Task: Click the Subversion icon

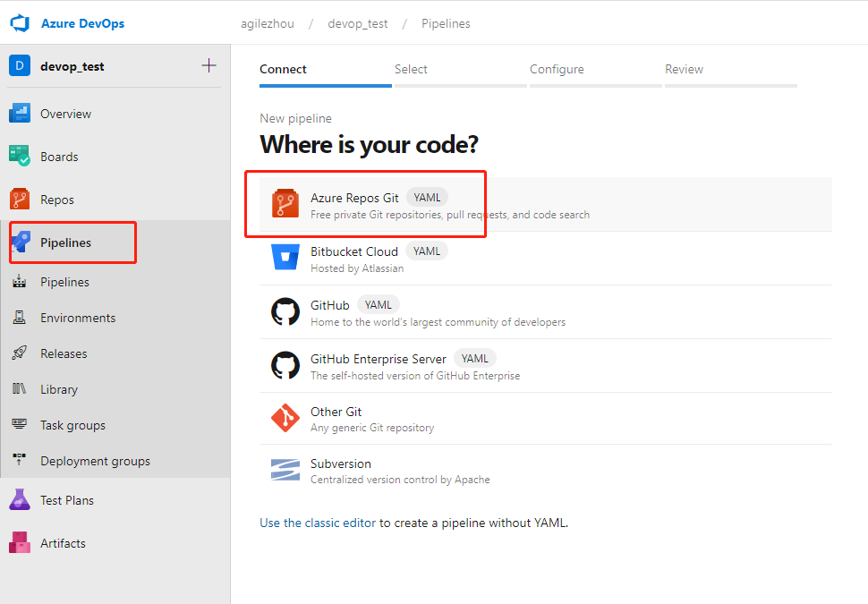Action: click(285, 470)
